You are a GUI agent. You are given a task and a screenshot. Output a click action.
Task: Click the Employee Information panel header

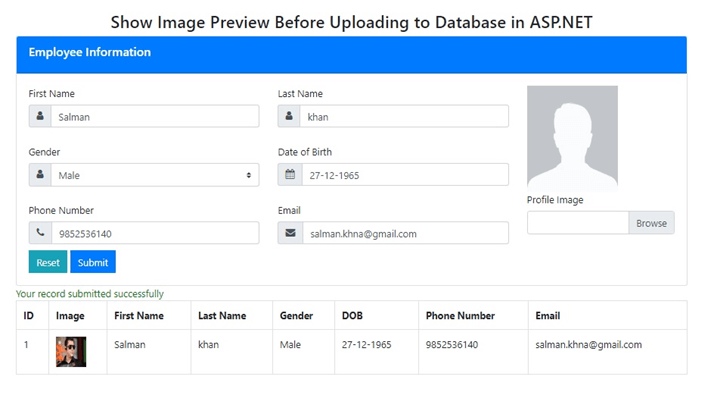point(352,54)
